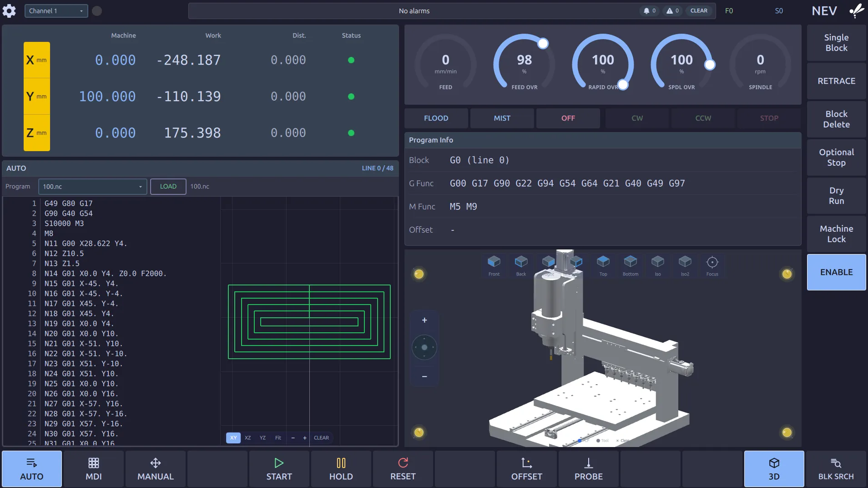Zoom out toolpath preview with minus
This screenshot has height=488, width=868.
293,438
